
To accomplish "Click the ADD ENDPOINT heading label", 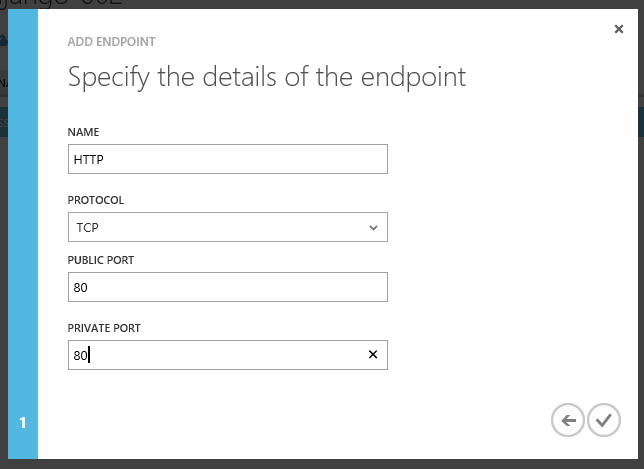I will click(111, 42).
